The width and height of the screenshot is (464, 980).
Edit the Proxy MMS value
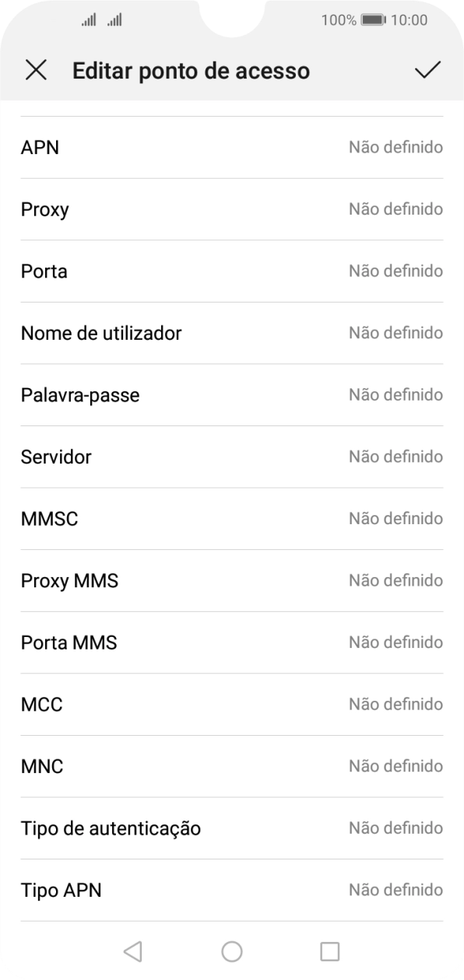[x=232, y=580]
